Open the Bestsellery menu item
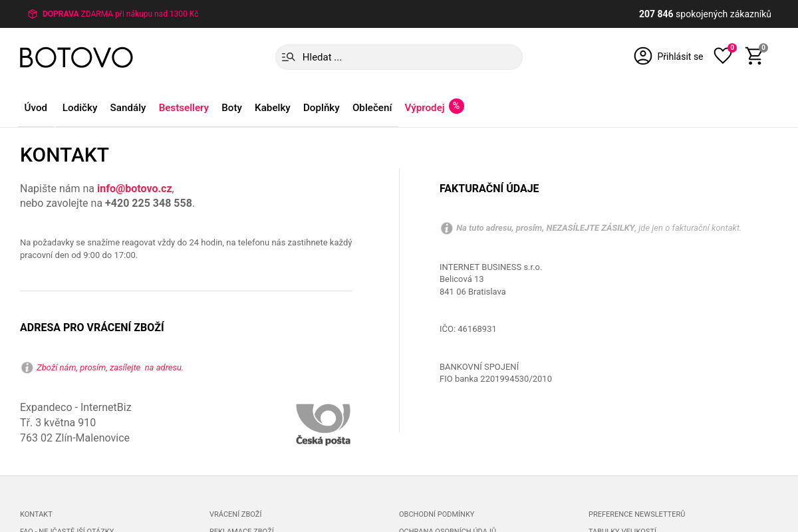Viewport: 798px width, 532px height. coord(184,108)
